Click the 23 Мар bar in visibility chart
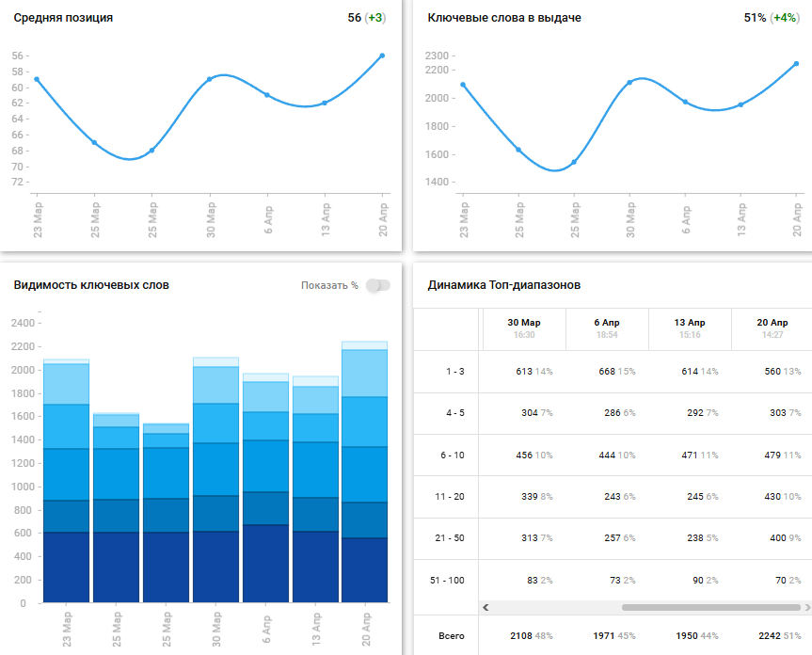The height and width of the screenshot is (655, 812). [66, 481]
